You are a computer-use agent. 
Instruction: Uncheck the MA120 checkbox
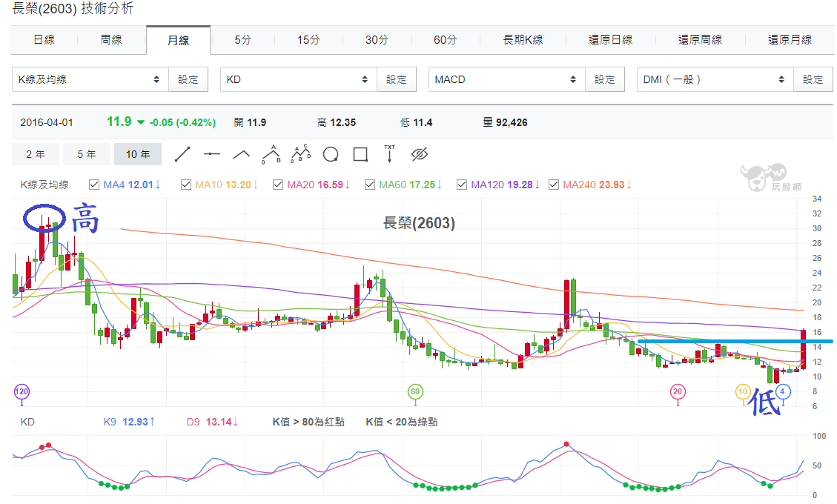462,185
